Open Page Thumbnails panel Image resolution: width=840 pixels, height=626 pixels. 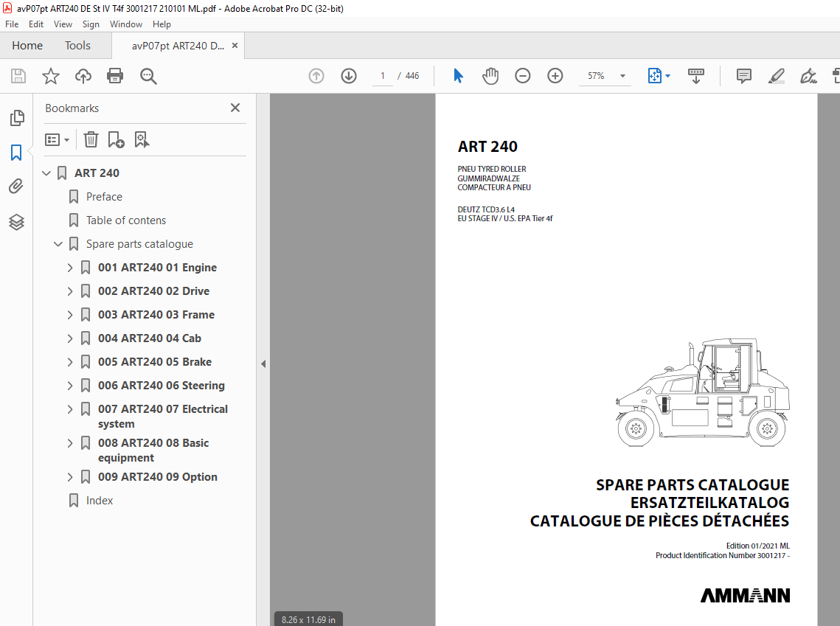point(17,118)
